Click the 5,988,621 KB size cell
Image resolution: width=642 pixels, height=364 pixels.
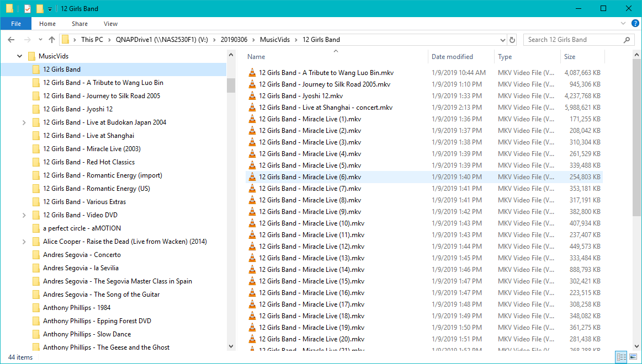point(582,108)
